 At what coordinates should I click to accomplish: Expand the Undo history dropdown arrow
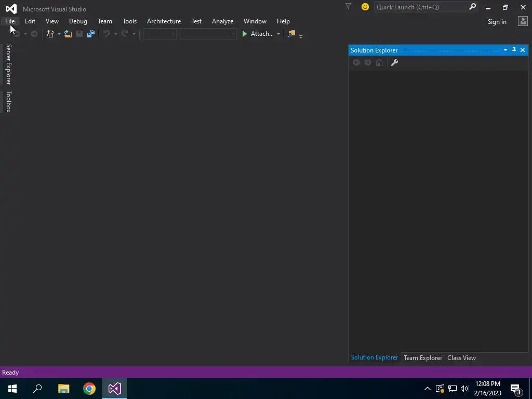coord(116,34)
